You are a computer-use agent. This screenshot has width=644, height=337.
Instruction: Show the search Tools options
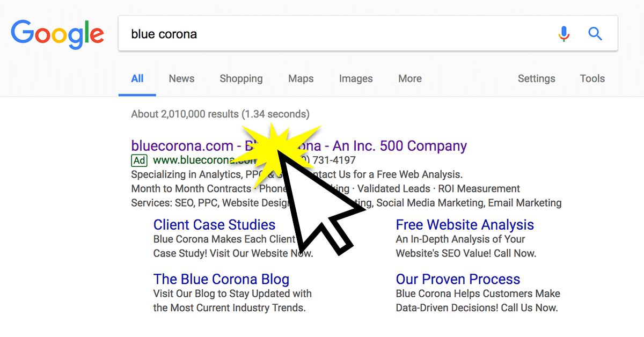592,78
